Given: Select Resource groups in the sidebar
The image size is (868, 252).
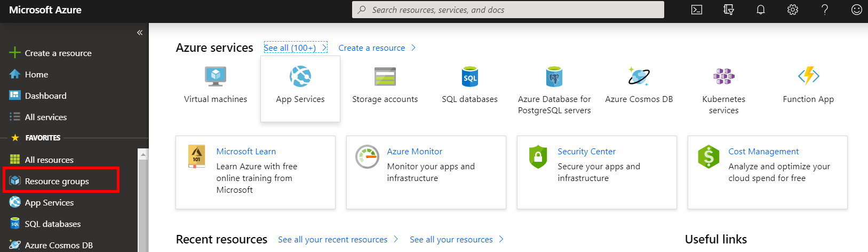Looking at the screenshot, I should tap(57, 182).
